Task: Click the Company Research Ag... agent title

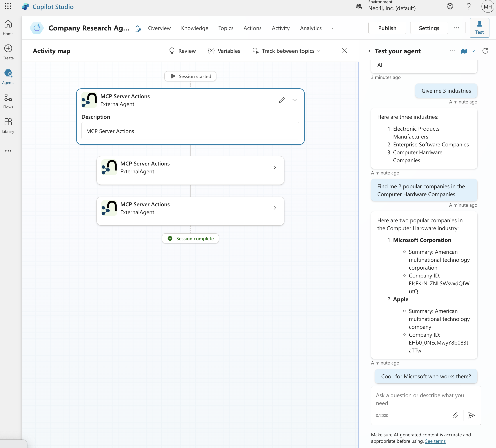Action: 89,28
